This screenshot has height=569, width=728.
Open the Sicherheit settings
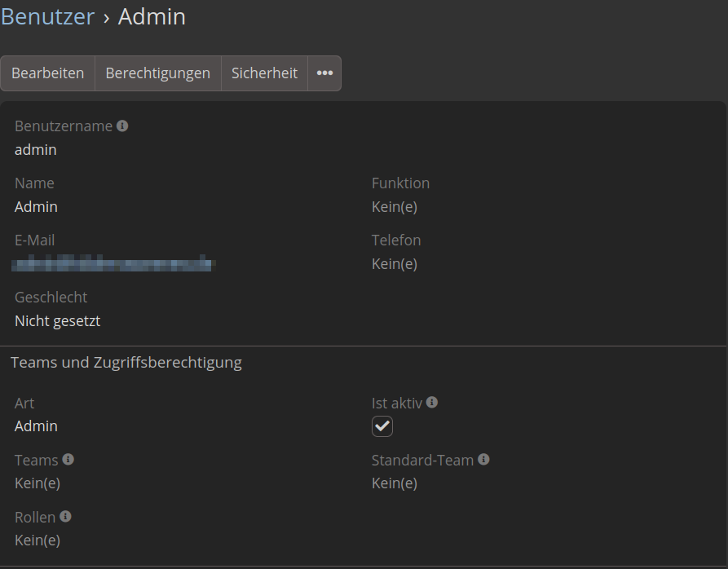[x=264, y=73]
